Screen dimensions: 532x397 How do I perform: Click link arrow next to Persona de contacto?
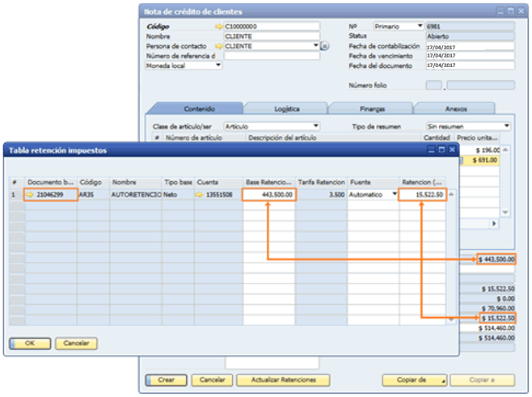coord(218,47)
